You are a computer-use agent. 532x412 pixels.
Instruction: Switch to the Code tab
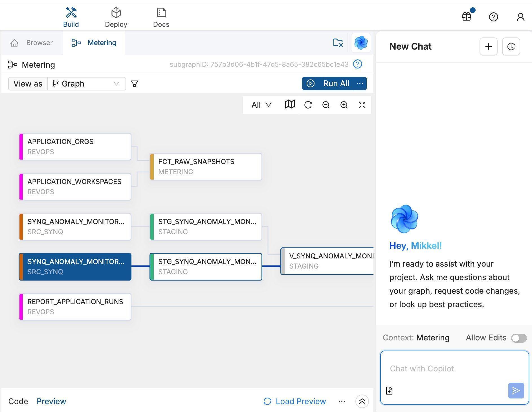point(18,401)
